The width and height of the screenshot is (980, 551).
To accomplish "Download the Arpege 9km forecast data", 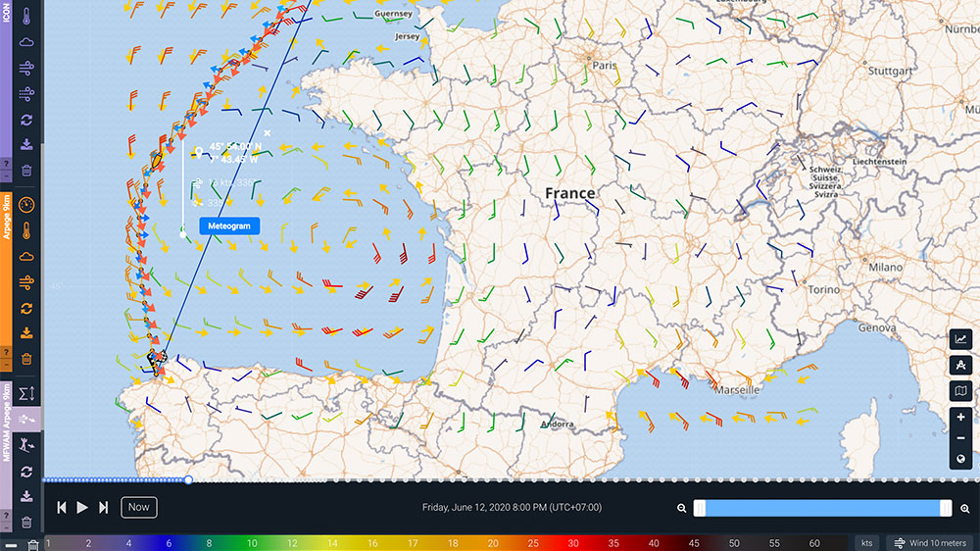I will coord(26,332).
